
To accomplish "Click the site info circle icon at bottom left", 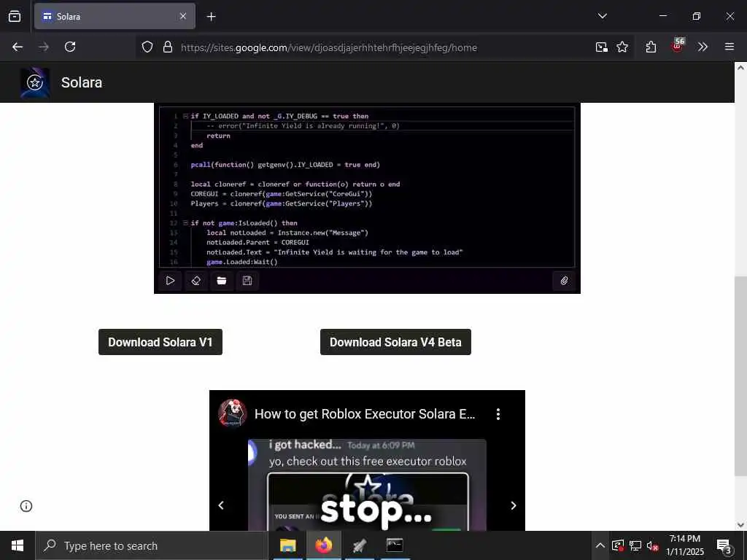I will click(x=26, y=506).
